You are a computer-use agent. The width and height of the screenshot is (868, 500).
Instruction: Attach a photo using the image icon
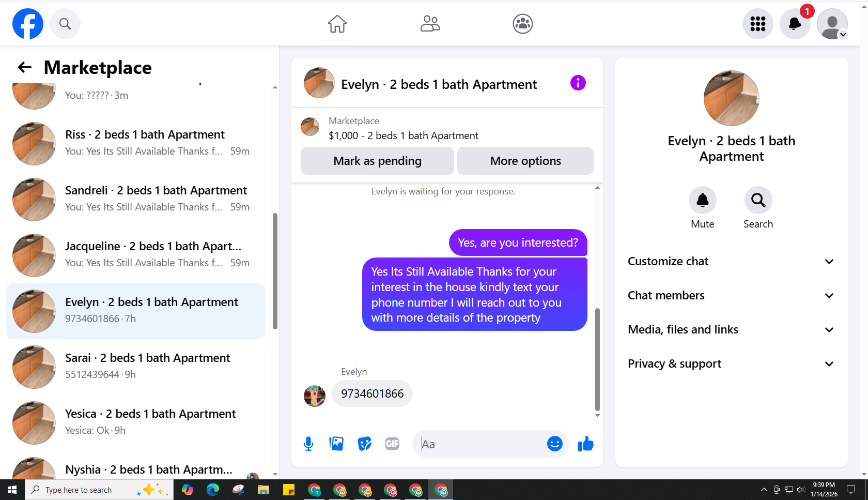click(336, 444)
